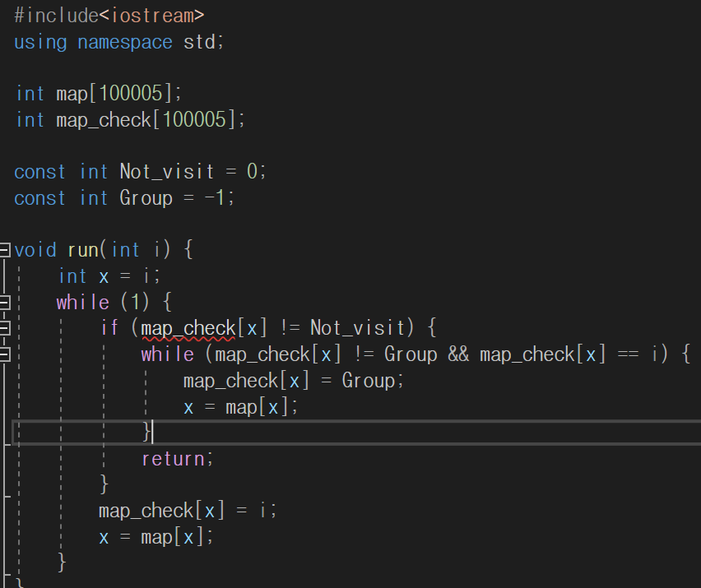Viewport: 701px width, 588px height.
Task: Click the value '0' assigned to Not_visit
Action: 252,172
